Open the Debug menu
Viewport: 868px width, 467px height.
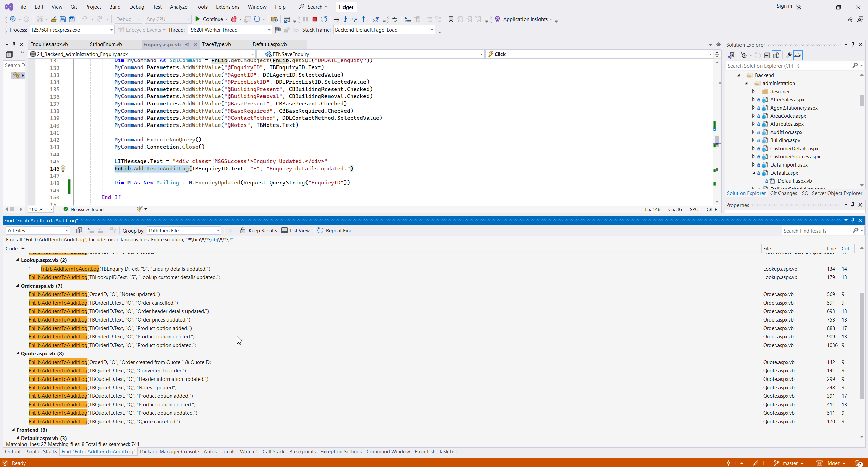point(137,7)
